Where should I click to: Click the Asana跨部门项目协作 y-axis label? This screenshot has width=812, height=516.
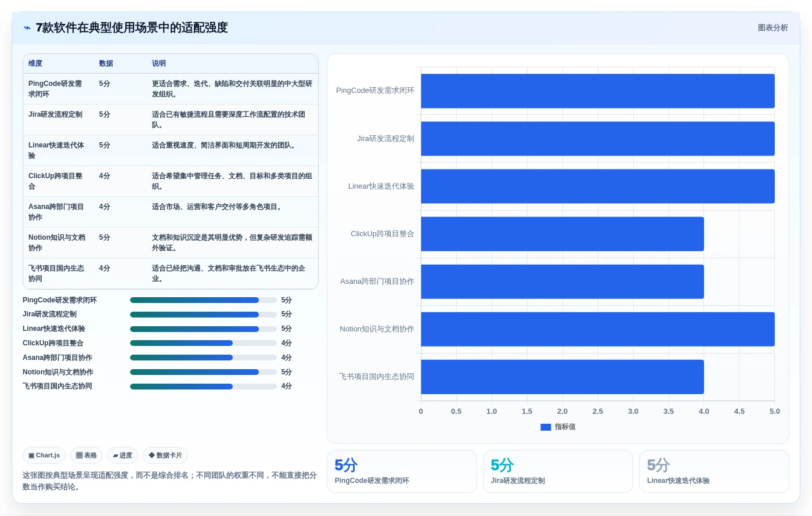377,282
